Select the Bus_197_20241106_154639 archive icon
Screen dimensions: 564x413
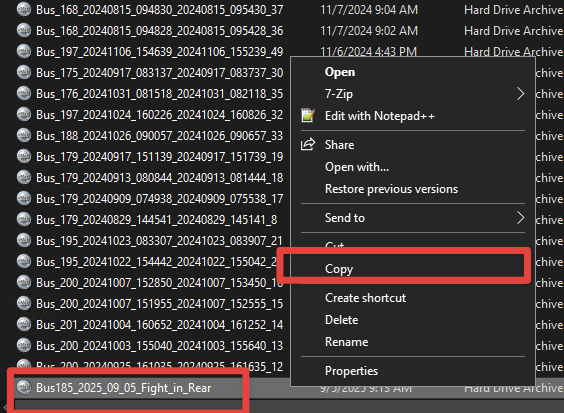(x=24, y=51)
